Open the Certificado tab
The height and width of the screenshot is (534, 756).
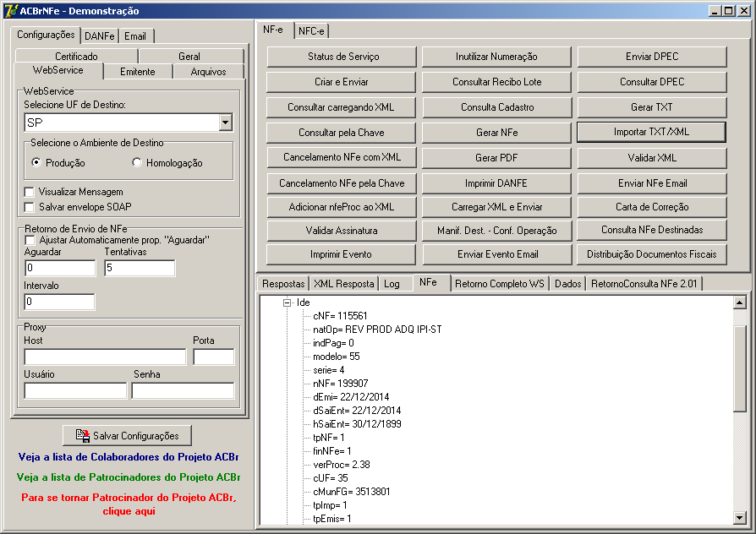coord(76,56)
